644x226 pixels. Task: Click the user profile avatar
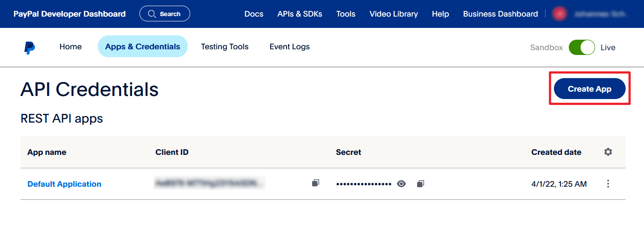560,14
